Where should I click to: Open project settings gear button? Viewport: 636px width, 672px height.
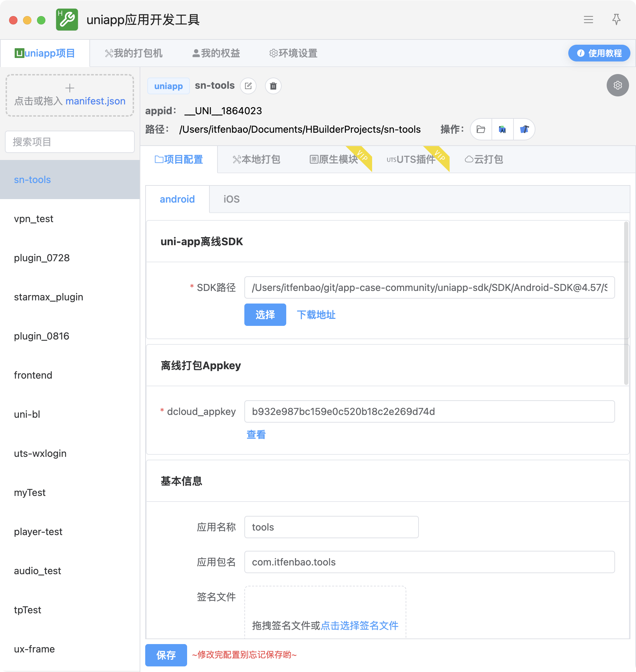[617, 85]
